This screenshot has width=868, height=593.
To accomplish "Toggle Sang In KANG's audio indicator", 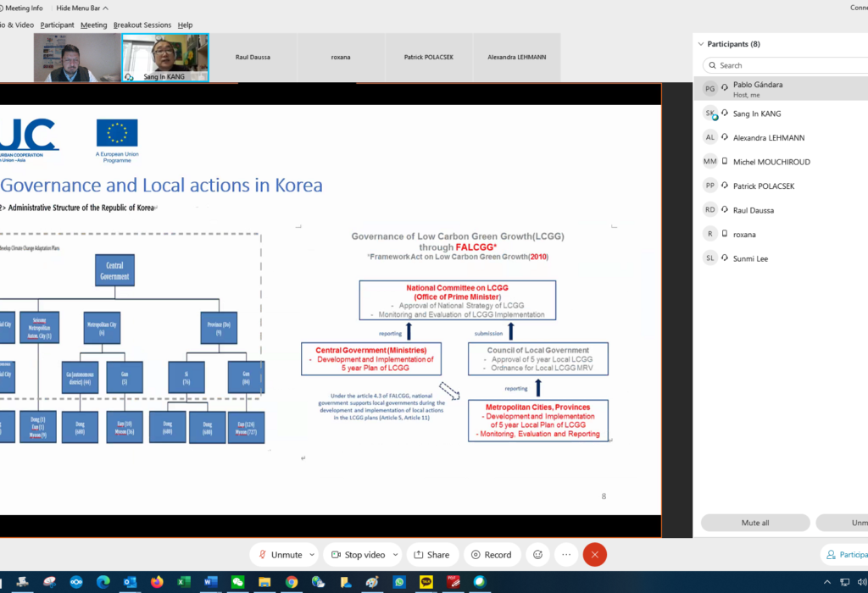I will (725, 113).
